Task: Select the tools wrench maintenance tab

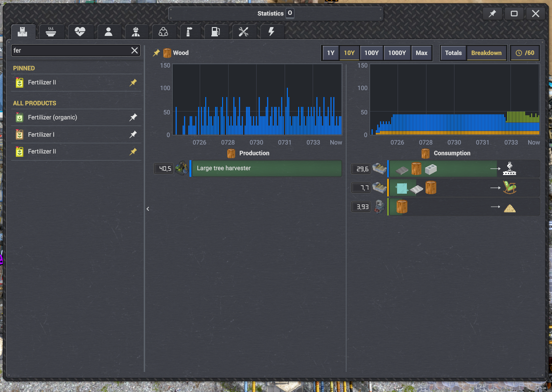Action: coord(243,32)
